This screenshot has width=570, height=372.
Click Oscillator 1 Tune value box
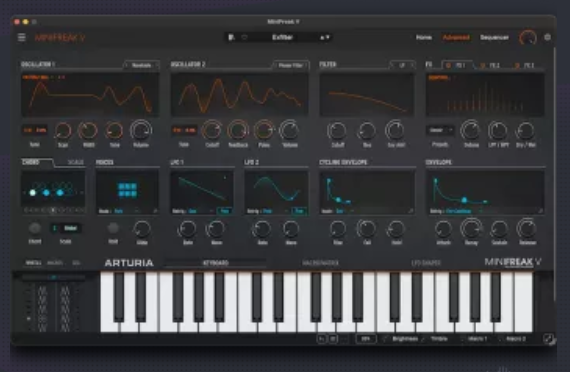pos(35,130)
